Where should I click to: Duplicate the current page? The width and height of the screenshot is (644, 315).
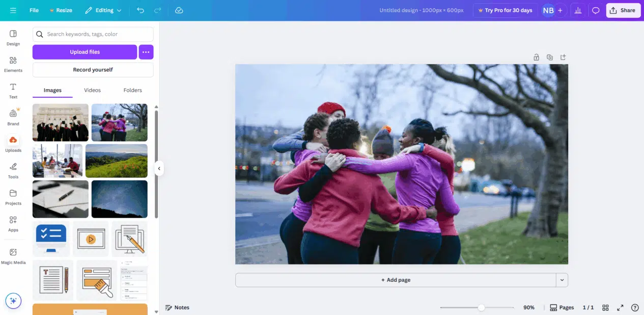point(550,57)
